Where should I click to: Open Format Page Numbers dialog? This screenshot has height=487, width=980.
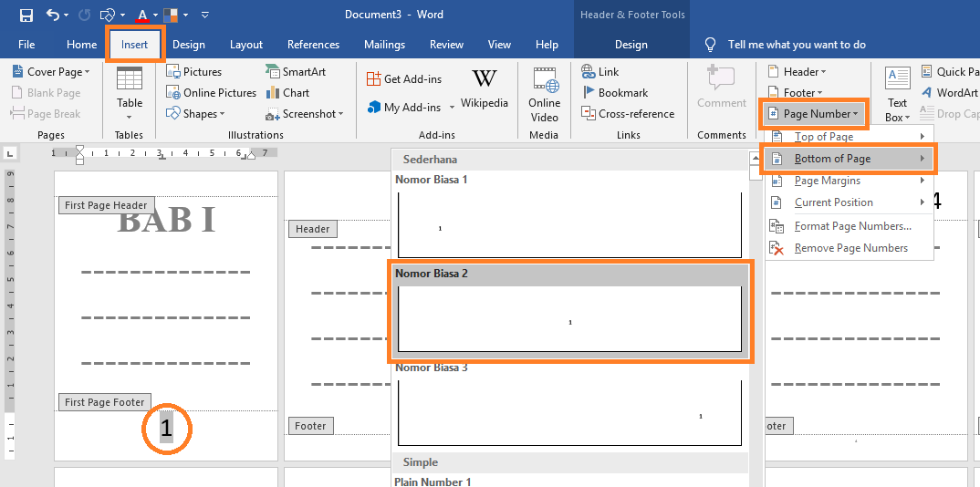850,226
